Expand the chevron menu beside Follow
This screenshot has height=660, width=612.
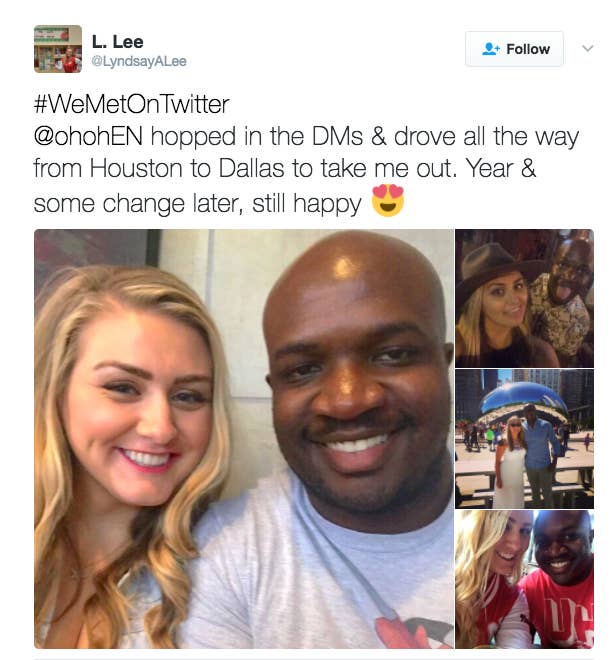(x=588, y=48)
